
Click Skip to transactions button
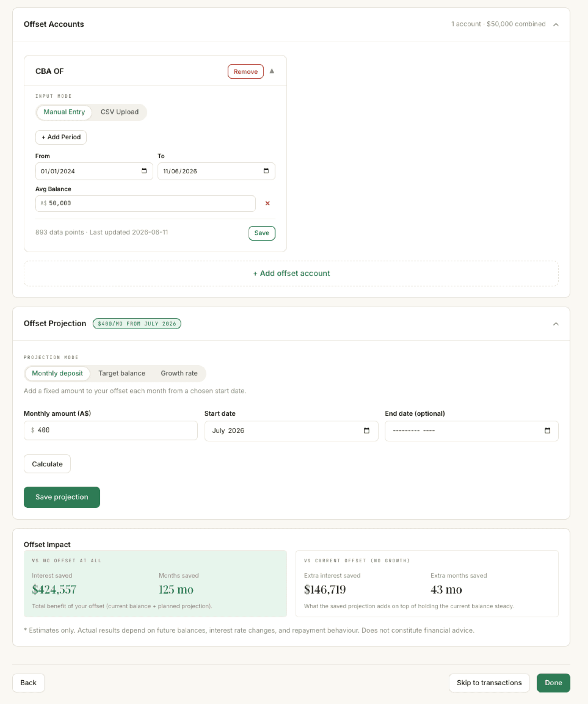489,683
